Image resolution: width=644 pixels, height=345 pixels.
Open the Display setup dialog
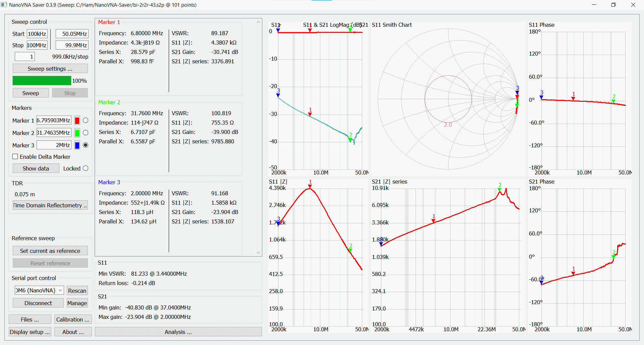point(30,332)
